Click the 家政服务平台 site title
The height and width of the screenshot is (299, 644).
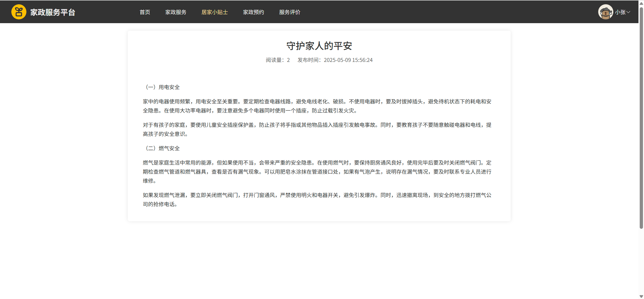coord(53,12)
